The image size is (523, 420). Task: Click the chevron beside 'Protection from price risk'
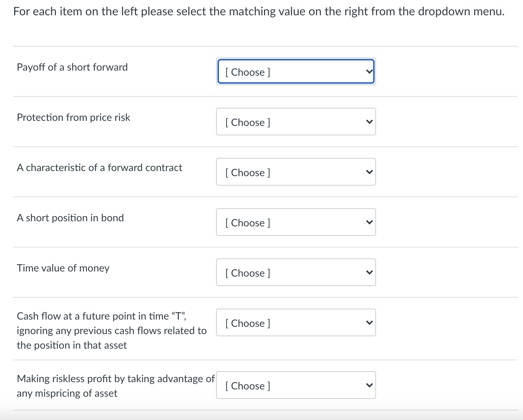pos(369,122)
